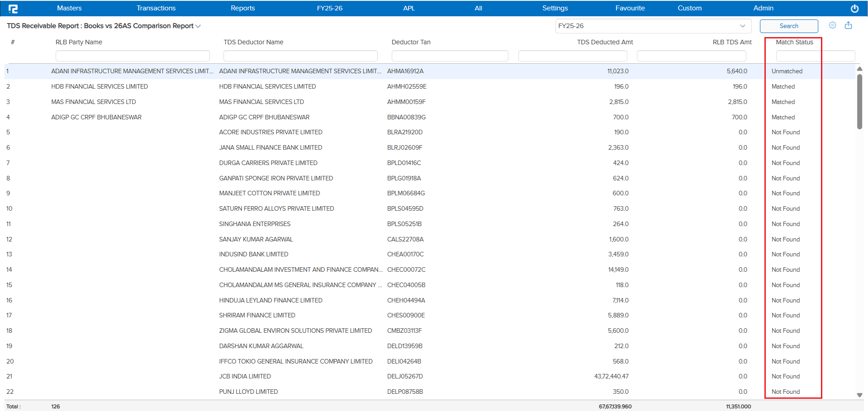Select ADIGP GC CRPF BHUBANESWAR party name
Screen dimensions: 868x411
coord(96,117)
